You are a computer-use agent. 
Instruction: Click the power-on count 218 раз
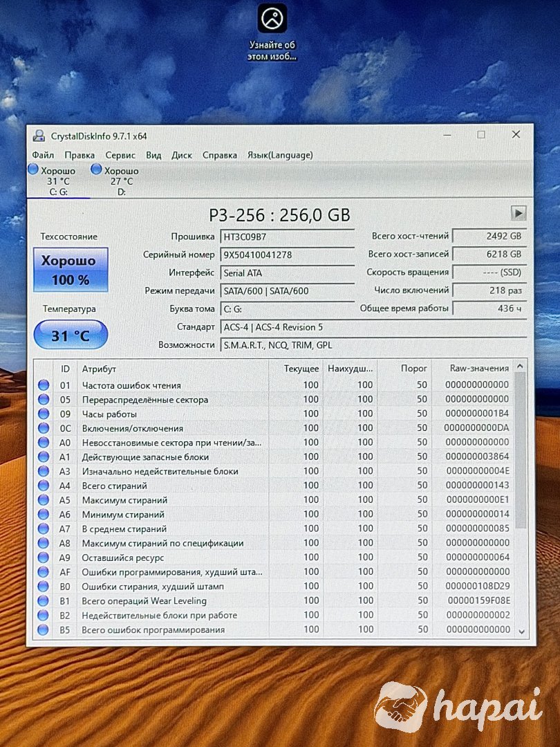pos(489,290)
